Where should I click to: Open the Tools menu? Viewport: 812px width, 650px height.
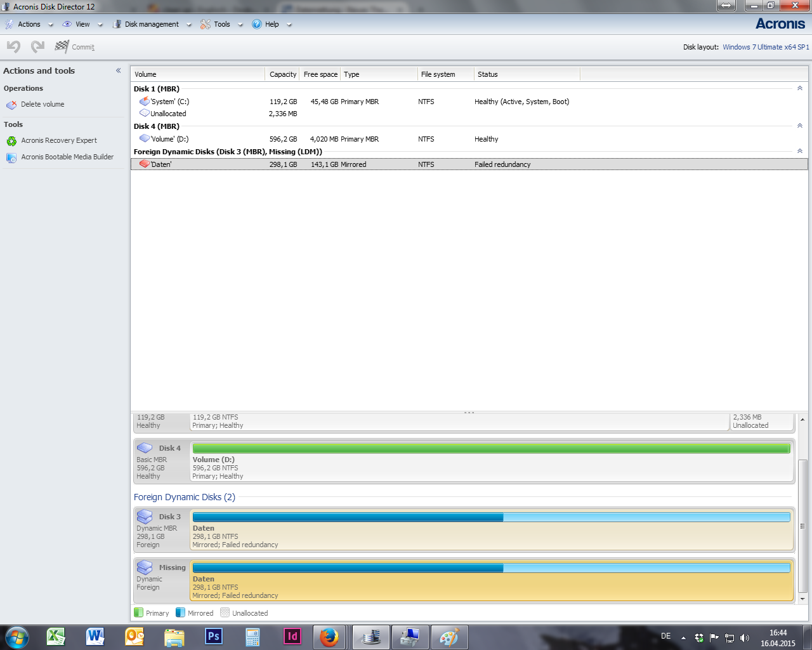222,24
